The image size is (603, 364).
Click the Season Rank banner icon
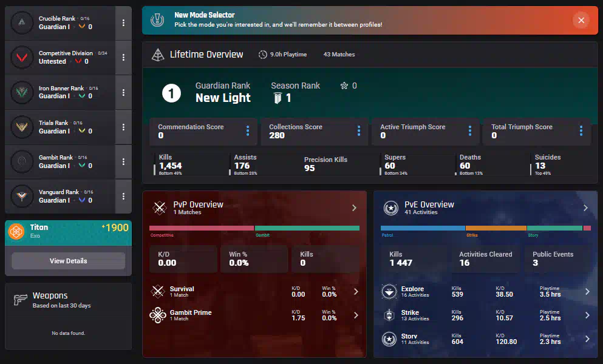point(278,98)
